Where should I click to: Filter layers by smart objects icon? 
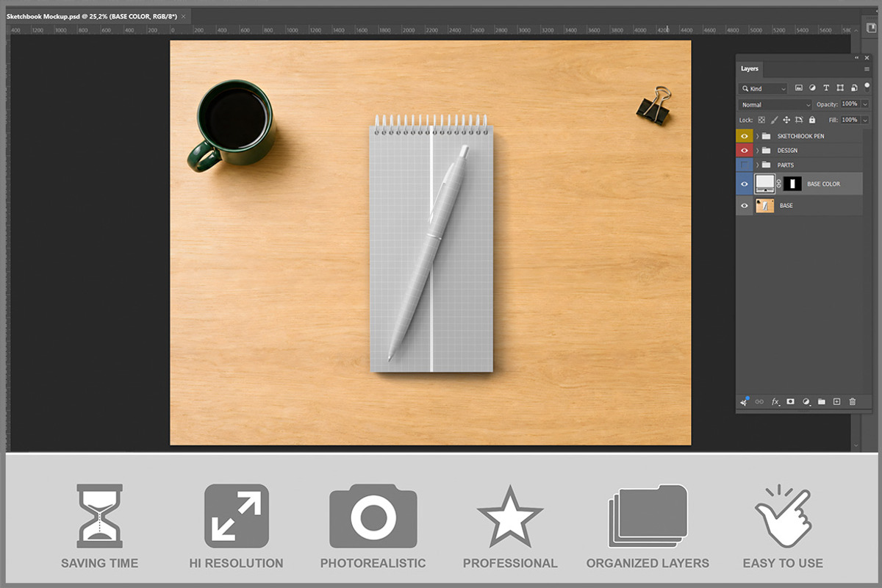point(854,88)
